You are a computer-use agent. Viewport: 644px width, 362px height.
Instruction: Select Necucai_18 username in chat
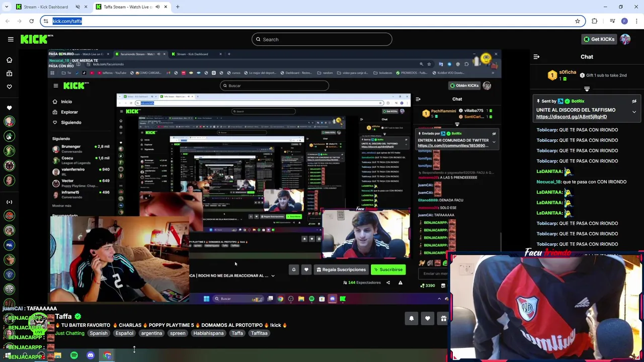pos(548,182)
